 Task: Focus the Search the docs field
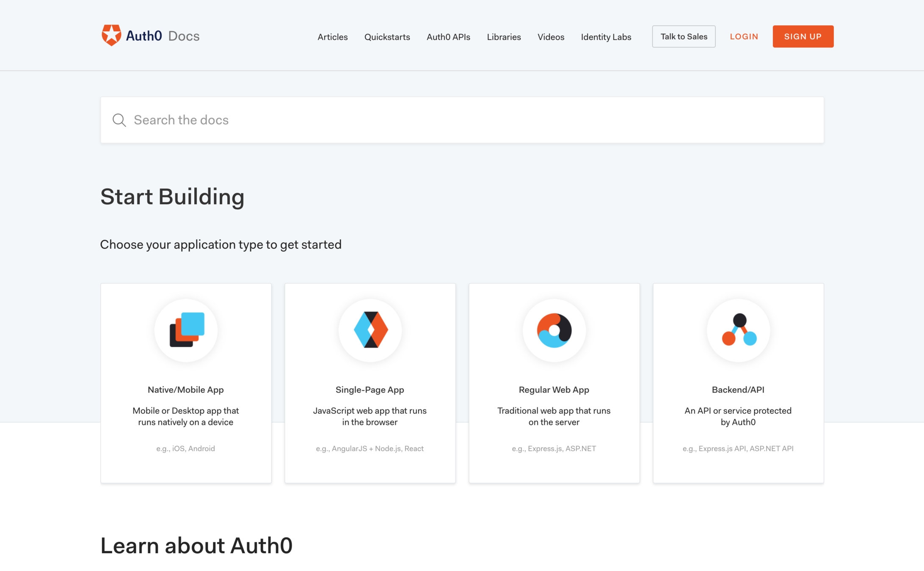(462, 120)
